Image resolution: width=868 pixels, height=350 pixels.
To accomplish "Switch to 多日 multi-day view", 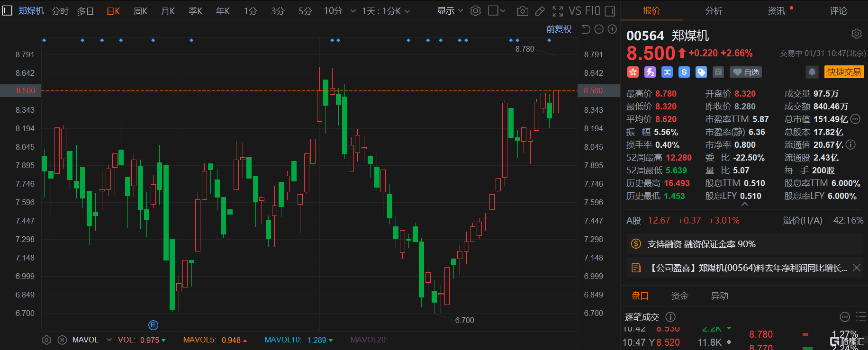I will pyautogui.click(x=85, y=11).
